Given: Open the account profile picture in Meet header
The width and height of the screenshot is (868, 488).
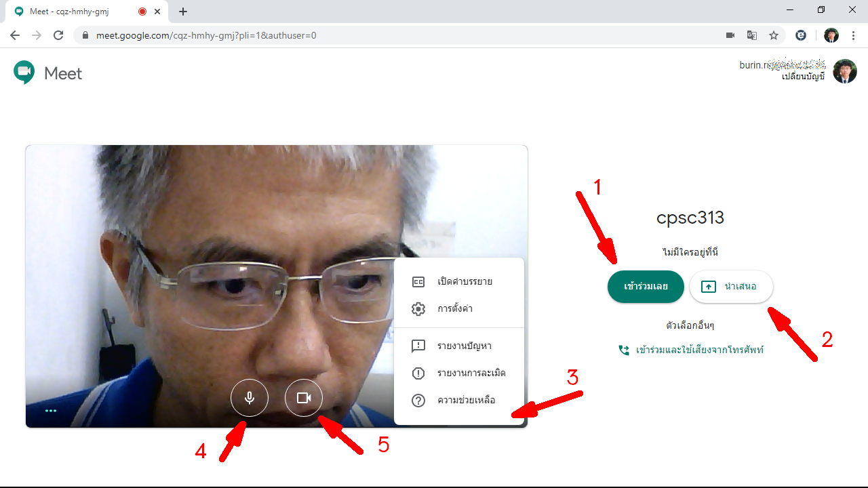Looking at the screenshot, I should (845, 71).
